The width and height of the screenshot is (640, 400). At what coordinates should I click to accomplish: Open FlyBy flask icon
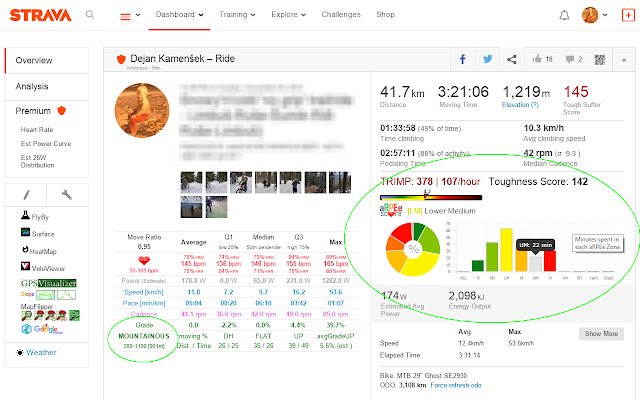pyautogui.click(x=25, y=215)
